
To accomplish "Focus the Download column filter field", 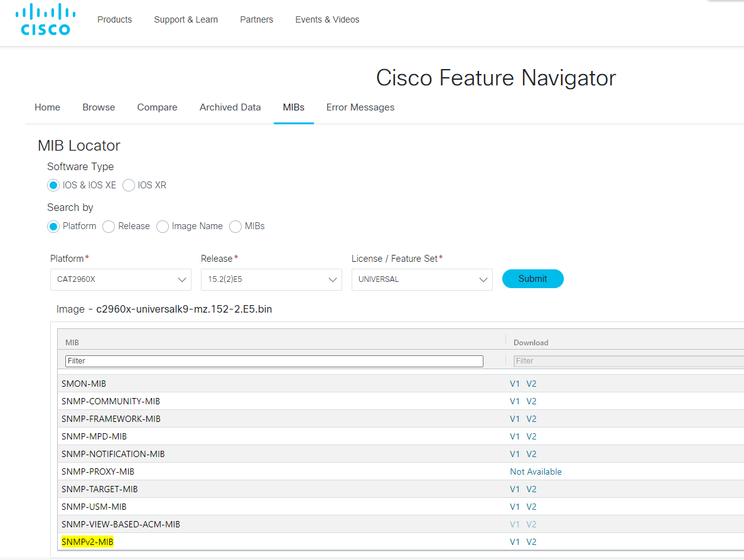I will click(x=628, y=361).
